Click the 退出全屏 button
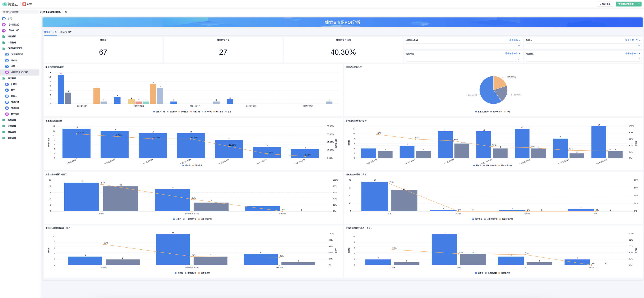Viewport: 644px width, 298px height. pyautogui.click(x=605, y=4)
